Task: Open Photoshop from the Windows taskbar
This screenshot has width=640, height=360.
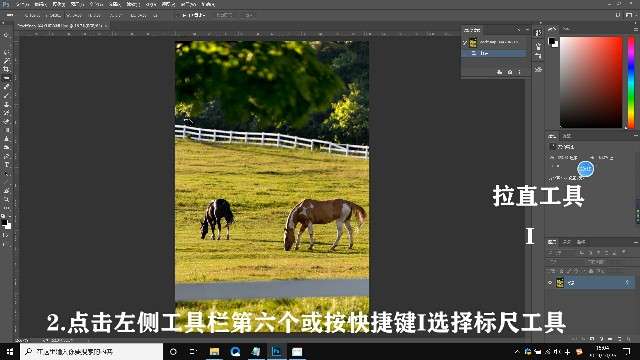Action: (276, 351)
